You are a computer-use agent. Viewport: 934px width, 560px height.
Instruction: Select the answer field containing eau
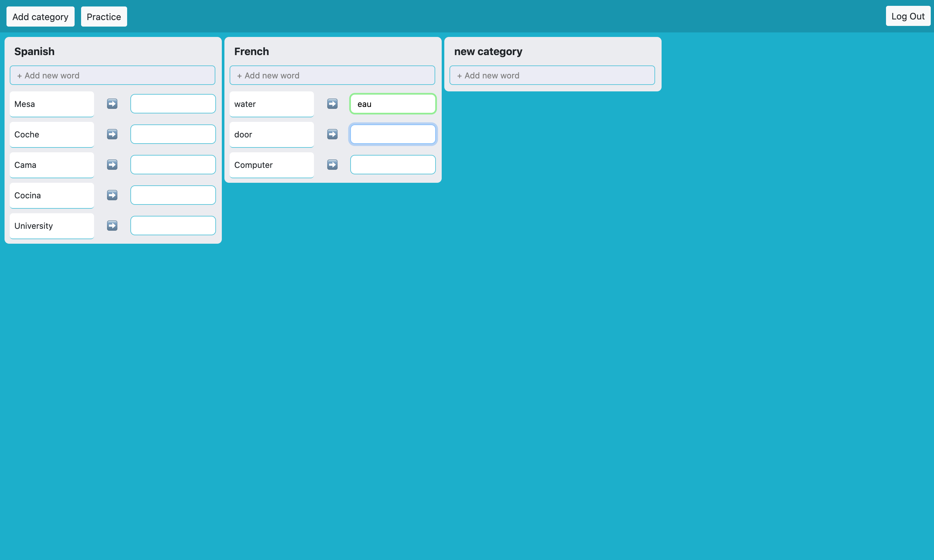click(393, 104)
